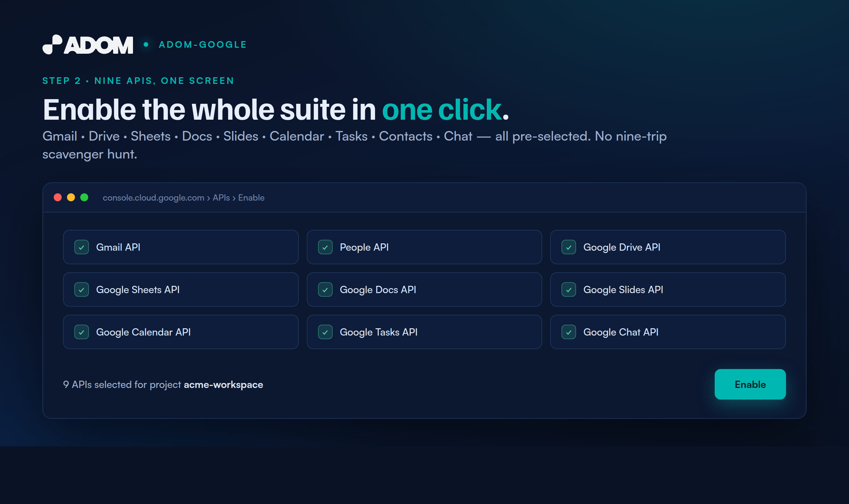
Task: Uncheck the Google Sheets API checkbox
Action: 82,290
